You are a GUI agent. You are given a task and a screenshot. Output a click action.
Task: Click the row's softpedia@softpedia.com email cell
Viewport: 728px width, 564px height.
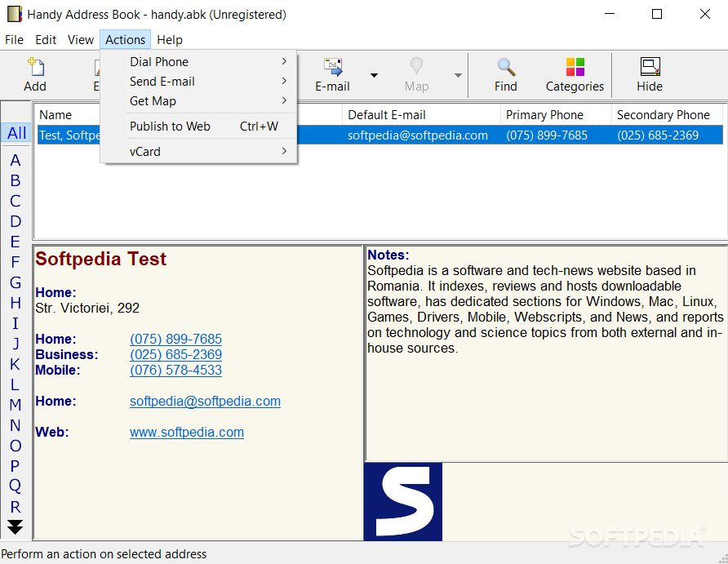click(418, 135)
